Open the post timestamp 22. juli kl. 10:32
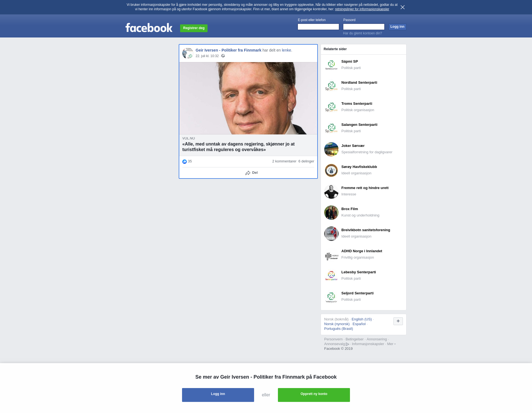 tap(207, 56)
